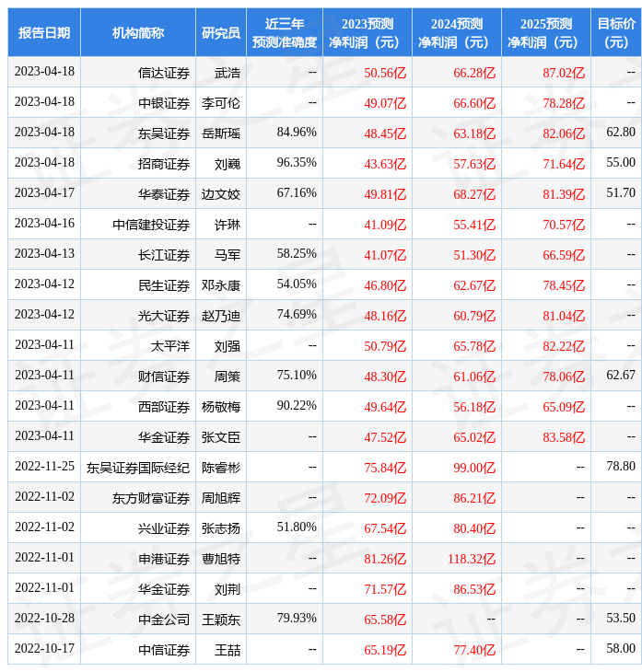Select researcher 李可伦
Viewport: 642px width, 672px height.
pos(221,103)
